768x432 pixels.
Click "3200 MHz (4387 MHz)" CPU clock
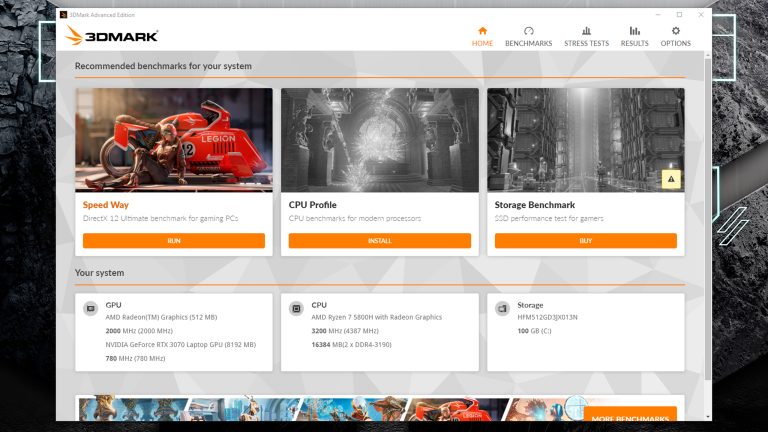[345, 331]
